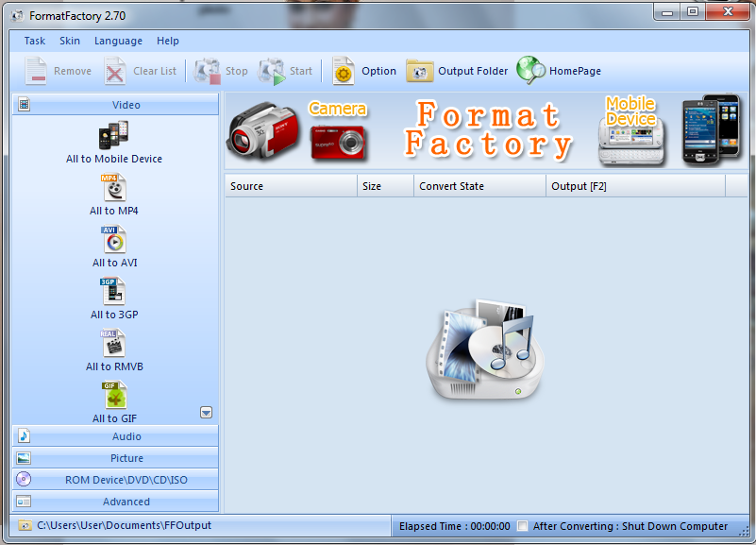The height and width of the screenshot is (545, 756).
Task: Click the output folder icon in status bar
Action: click(x=25, y=525)
